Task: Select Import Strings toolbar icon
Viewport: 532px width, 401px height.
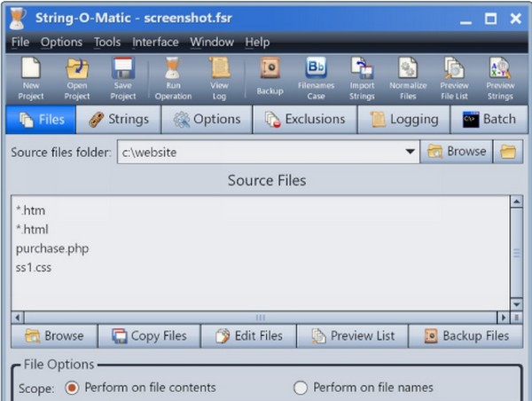Action: click(362, 79)
